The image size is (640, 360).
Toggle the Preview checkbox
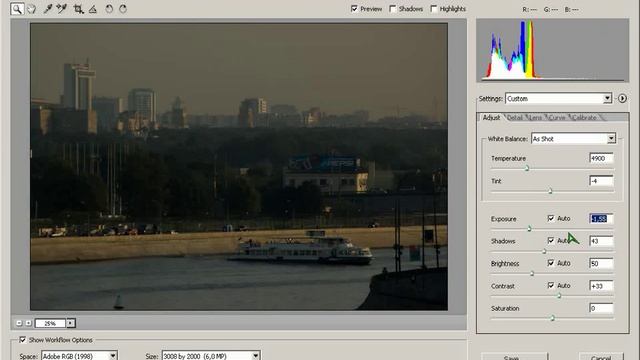point(354,9)
